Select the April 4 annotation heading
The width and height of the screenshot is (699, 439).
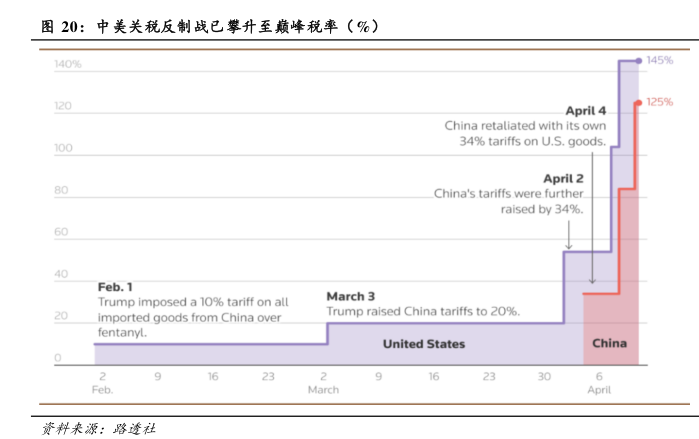pyautogui.click(x=586, y=110)
